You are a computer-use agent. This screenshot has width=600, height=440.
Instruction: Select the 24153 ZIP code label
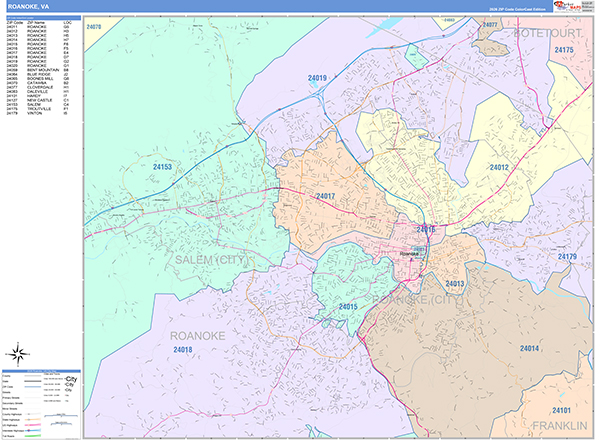point(163,167)
